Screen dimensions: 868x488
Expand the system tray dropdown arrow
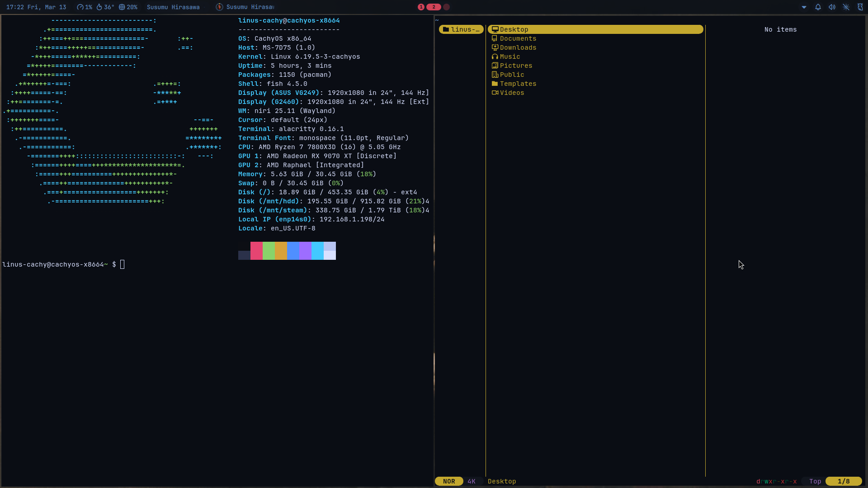(x=804, y=7)
